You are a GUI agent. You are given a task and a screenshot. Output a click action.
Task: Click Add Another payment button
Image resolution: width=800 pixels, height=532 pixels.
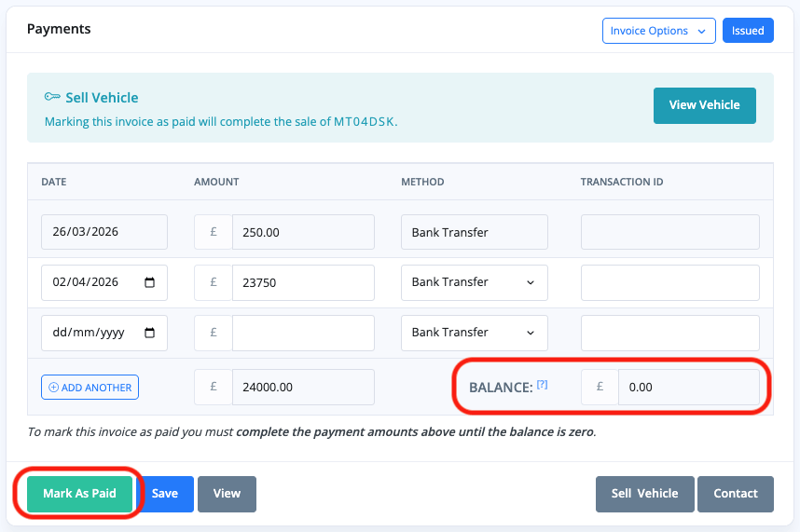point(90,387)
